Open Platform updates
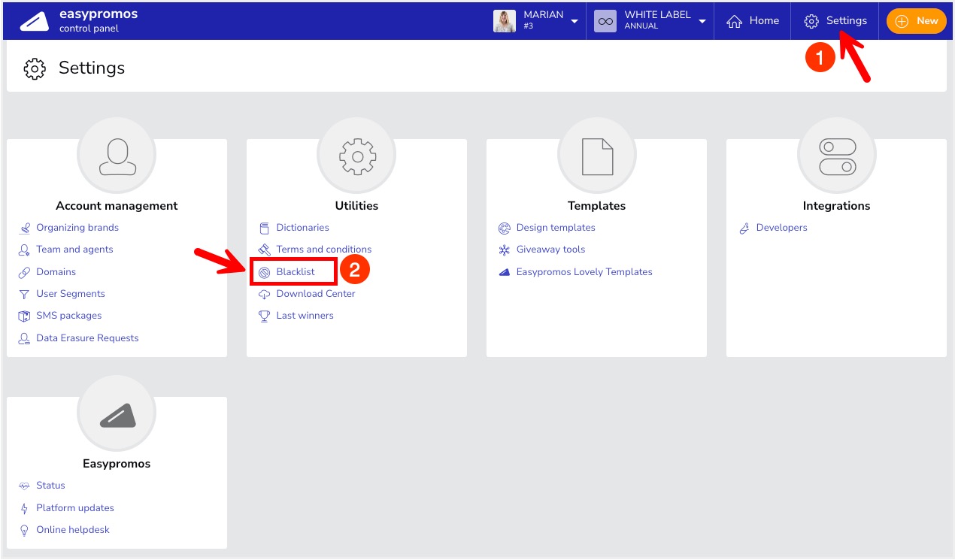Viewport: 955px width, 560px height. (75, 508)
